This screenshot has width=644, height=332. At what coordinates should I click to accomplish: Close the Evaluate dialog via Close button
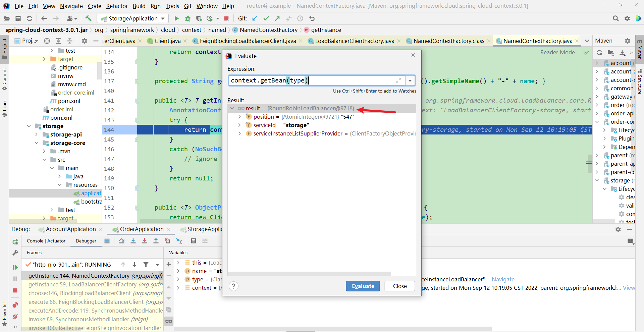pyautogui.click(x=399, y=286)
